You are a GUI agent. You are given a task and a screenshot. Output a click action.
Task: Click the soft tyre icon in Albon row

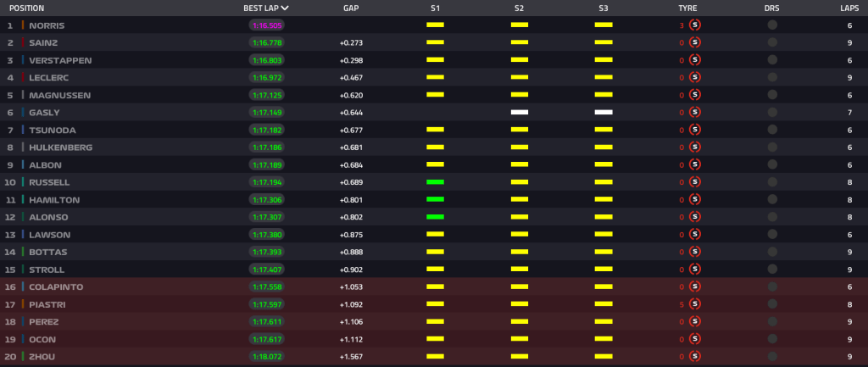[x=695, y=164]
